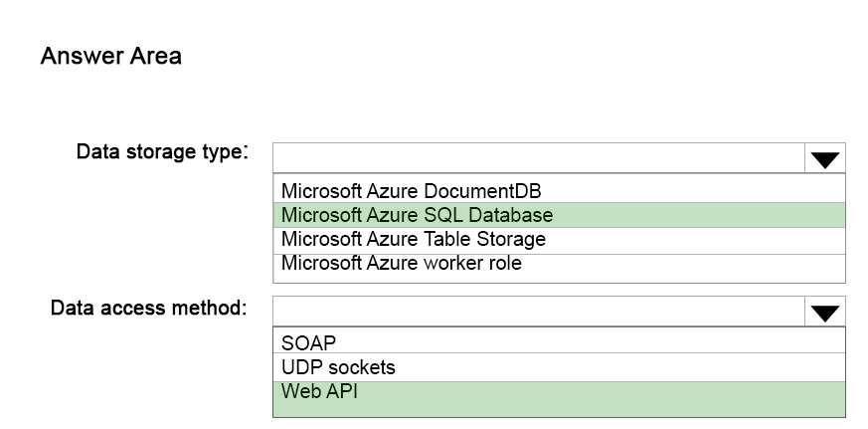Click the black triangle beside access method field
Screen dimensions: 868x429
(x=825, y=314)
